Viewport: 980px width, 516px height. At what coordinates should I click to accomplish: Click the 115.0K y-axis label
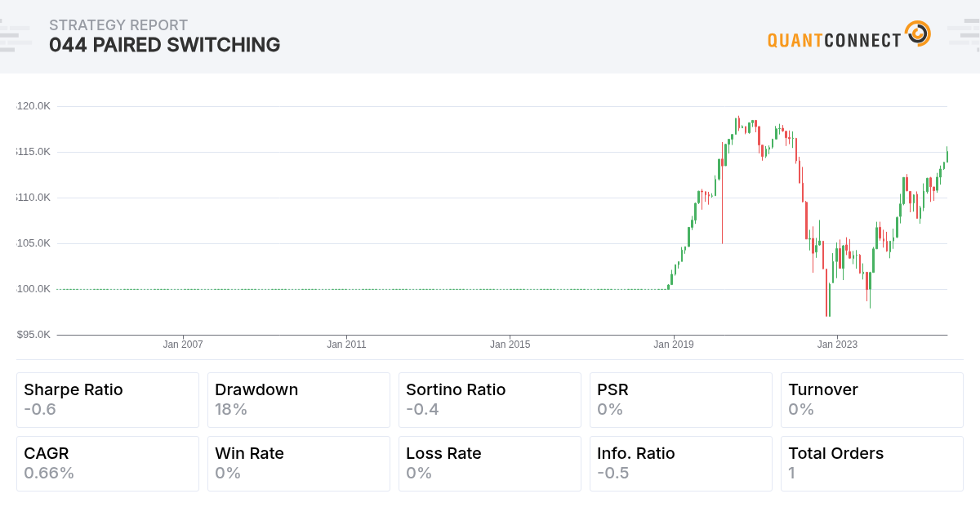pyautogui.click(x=33, y=152)
